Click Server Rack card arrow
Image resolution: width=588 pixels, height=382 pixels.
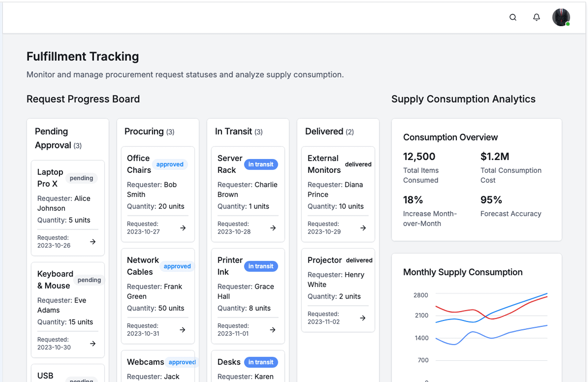point(273,228)
